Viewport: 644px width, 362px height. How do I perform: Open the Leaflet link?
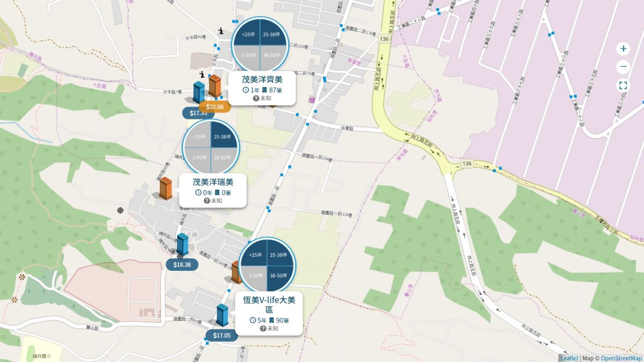click(569, 358)
